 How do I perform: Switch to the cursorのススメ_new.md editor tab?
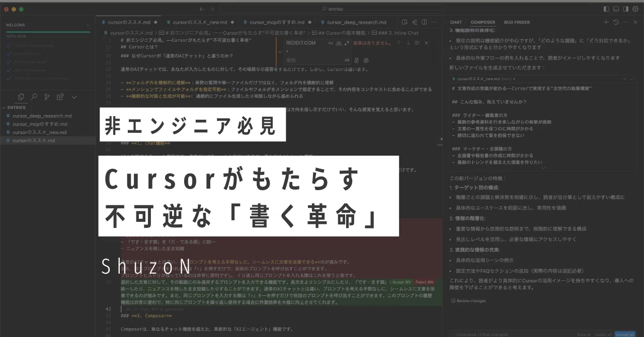coord(200,22)
